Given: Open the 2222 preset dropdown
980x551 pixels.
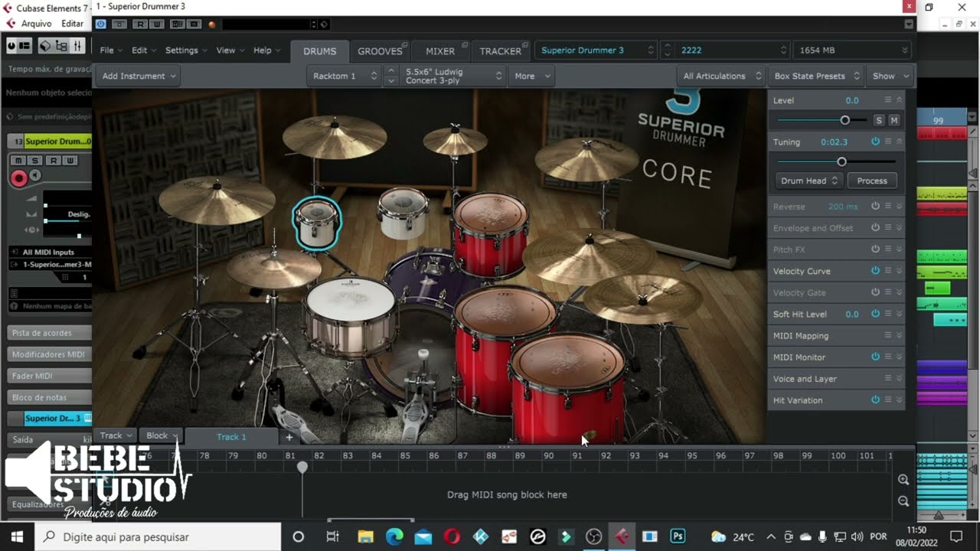Looking at the screenshot, I should pos(732,51).
